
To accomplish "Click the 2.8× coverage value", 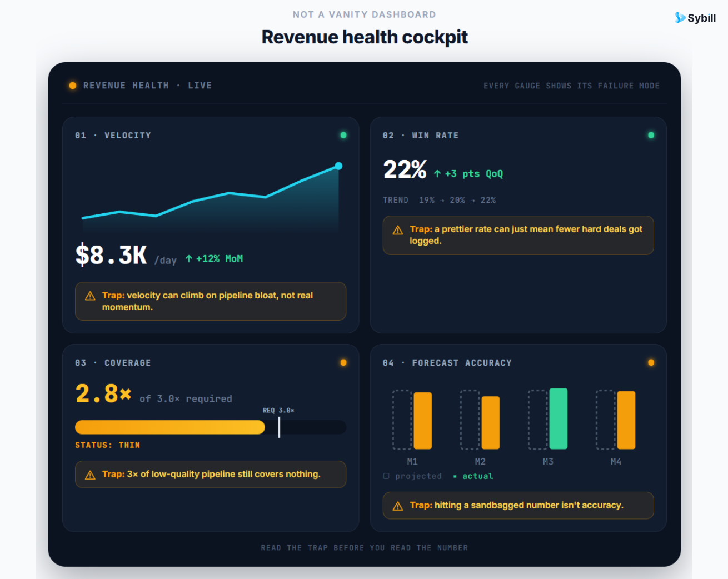I will point(103,393).
